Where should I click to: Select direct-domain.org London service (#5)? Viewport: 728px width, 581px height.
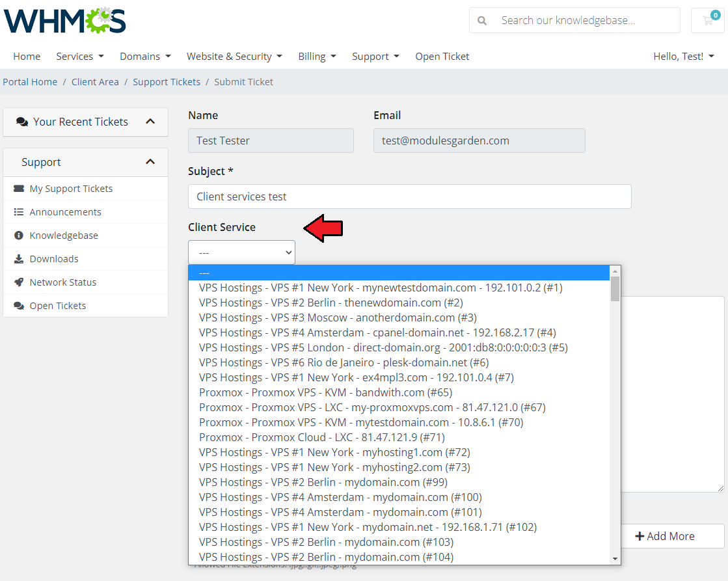tap(399, 347)
